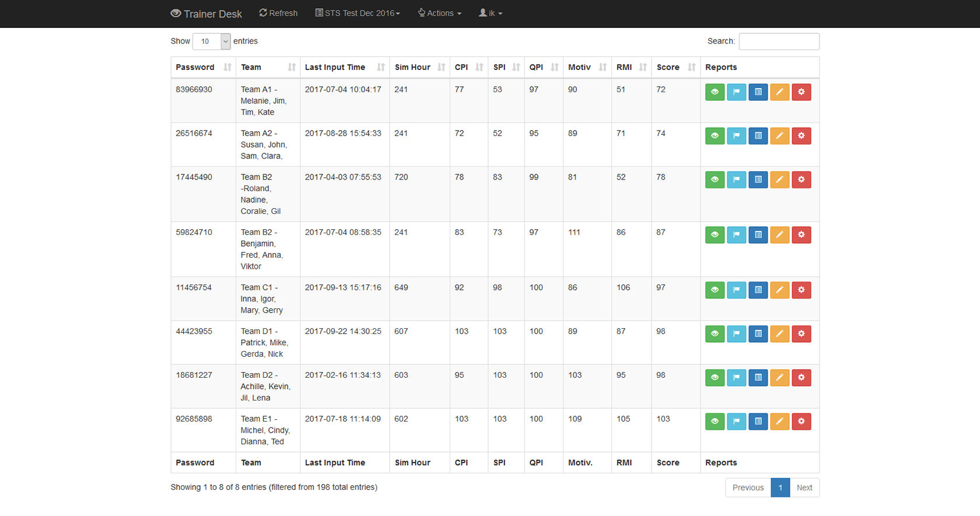Open the Show entries count dropdown

pyautogui.click(x=211, y=41)
